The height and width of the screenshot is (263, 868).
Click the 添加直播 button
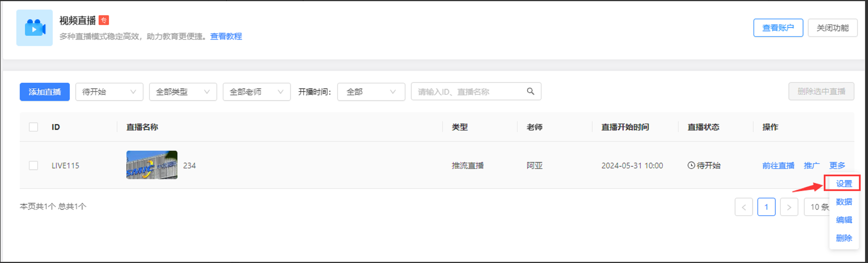pos(45,92)
